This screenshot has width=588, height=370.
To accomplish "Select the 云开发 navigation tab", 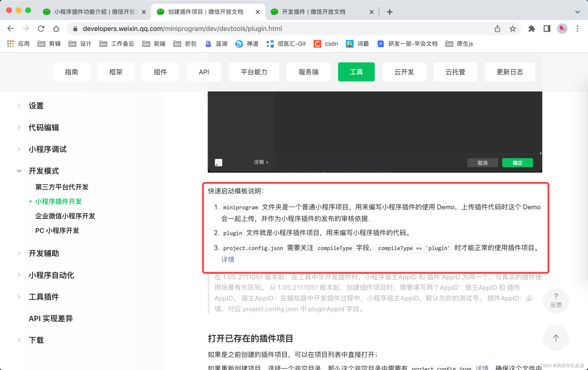I will pos(404,72).
